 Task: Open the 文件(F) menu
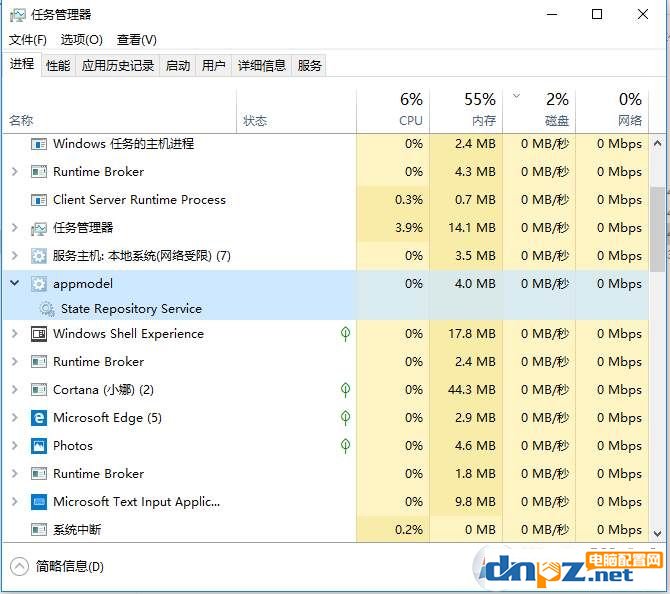click(28, 40)
